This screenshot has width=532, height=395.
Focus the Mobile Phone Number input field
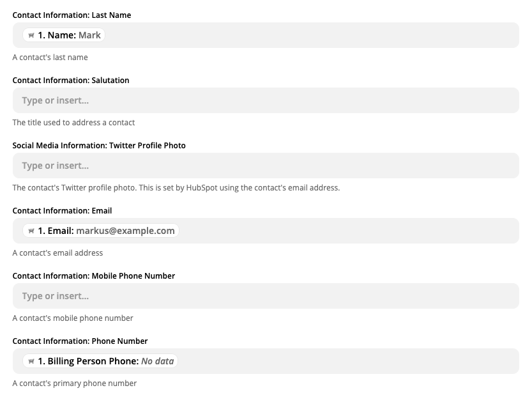pyautogui.click(x=266, y=296)
